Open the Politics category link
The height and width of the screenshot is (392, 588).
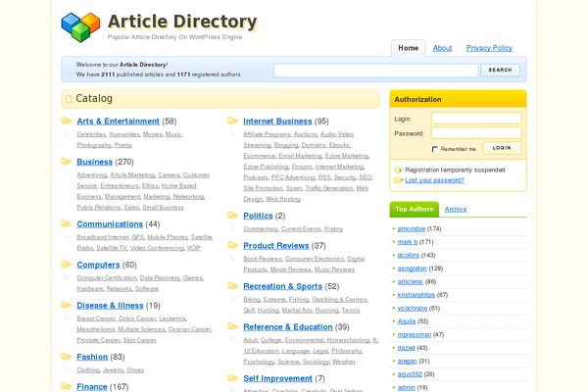coord(258,216)
